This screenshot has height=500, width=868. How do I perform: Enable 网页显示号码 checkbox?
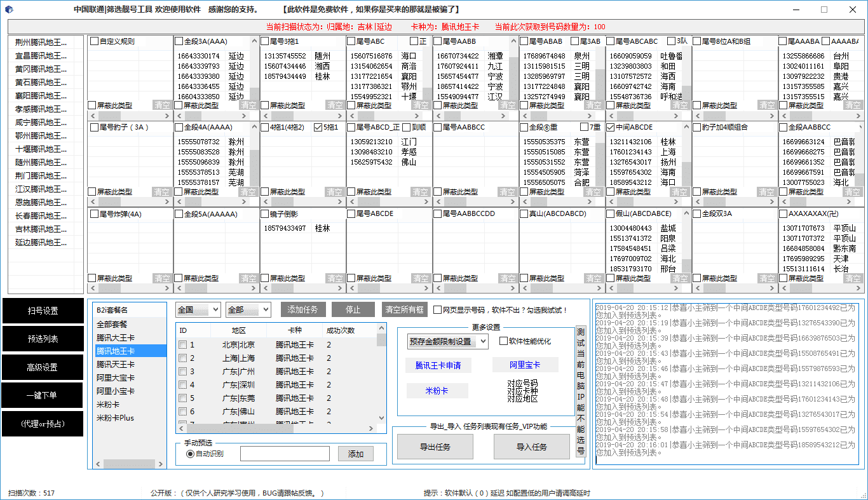click(437, 309)
